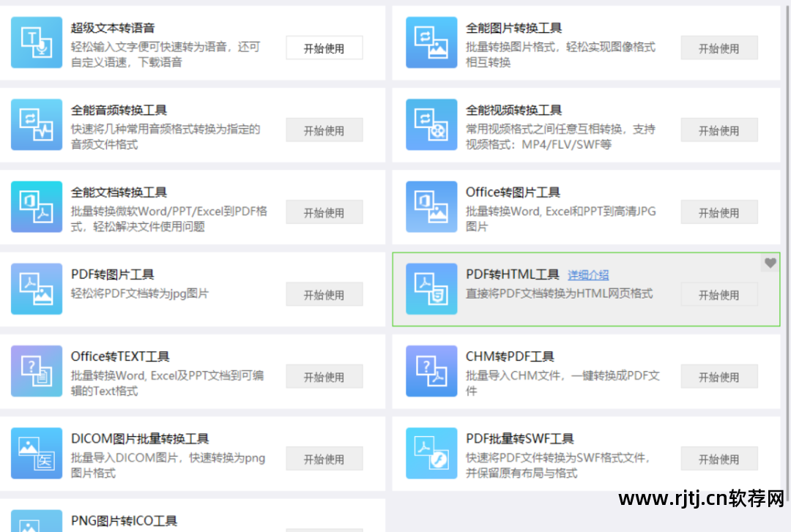Start using 超级文本转语音 via 开始使用

324,48
